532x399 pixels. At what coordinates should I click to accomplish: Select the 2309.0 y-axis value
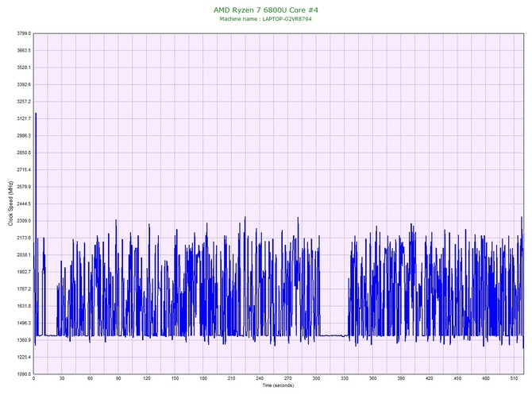[x=24, y=221]
